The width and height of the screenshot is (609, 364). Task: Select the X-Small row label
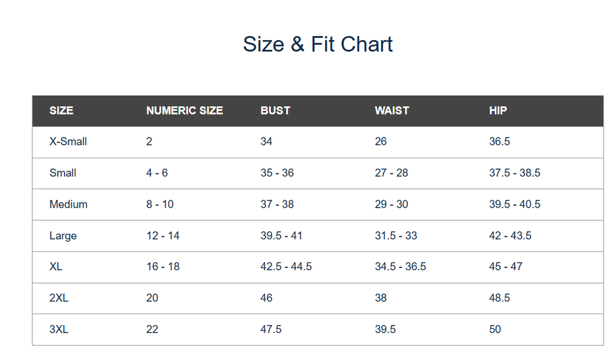pyautogui.click(x=68, y=142)
